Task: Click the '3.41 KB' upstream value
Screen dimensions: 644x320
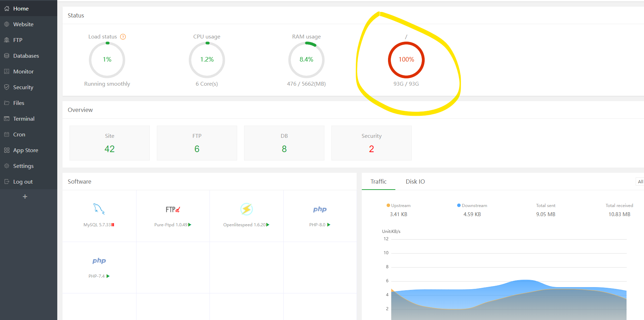Action: 398,214
